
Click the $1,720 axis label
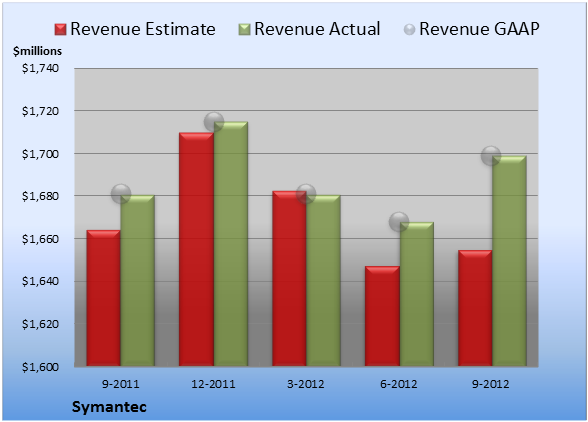point(40,111)
